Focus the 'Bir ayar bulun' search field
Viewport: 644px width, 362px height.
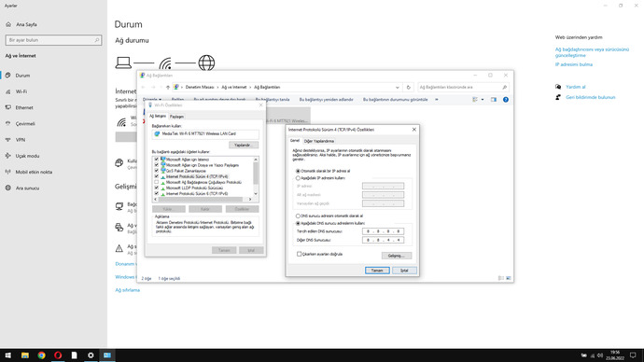[53, 40]
